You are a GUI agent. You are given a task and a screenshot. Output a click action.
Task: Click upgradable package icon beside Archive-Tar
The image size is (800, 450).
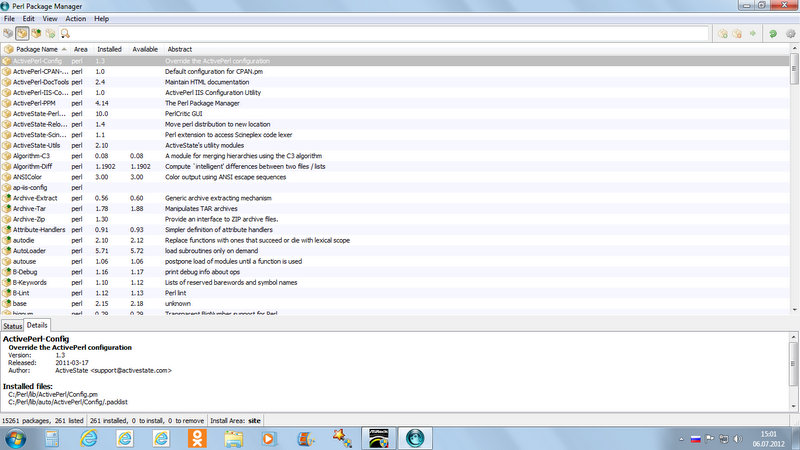(x=7, y=209)
